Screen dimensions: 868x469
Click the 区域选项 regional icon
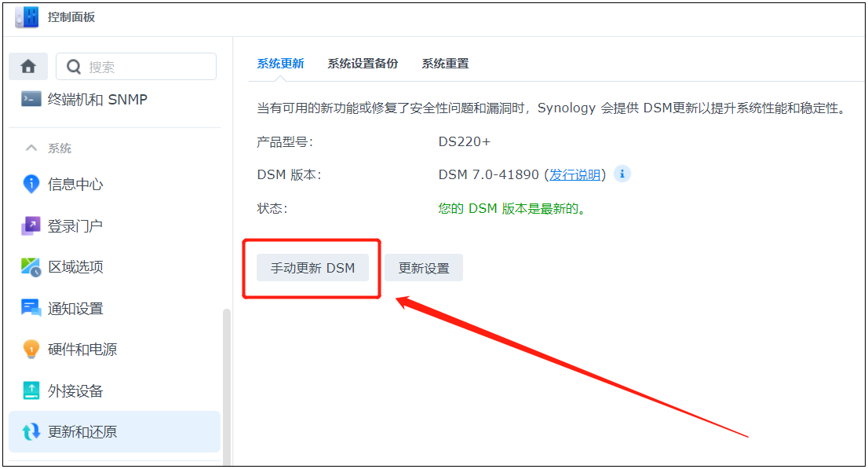coord(31,267)
